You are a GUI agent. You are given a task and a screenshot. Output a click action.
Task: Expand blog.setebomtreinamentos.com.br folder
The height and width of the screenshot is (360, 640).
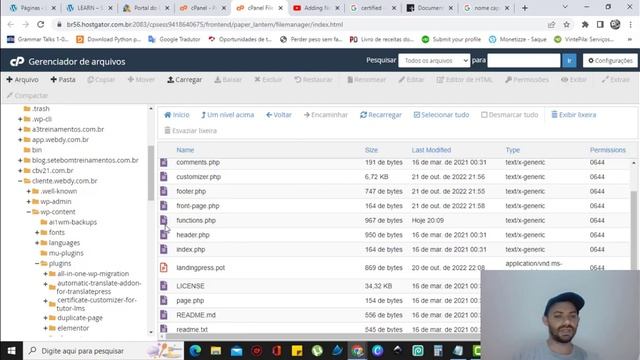coord(20,160)
